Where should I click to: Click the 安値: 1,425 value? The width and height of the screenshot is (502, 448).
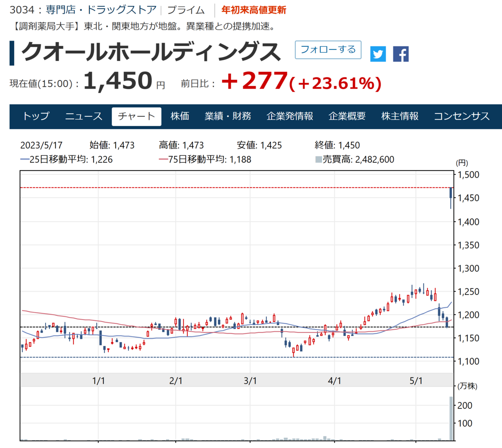click(259, 145)
